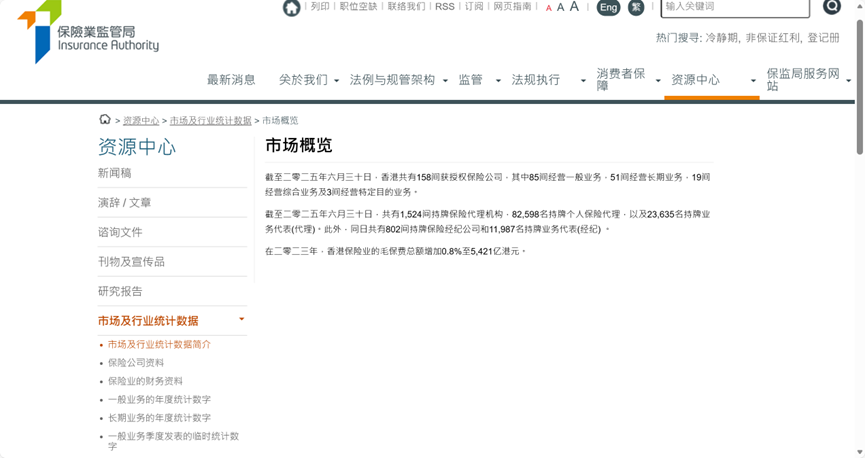This screenshot has height=458, width=865.
Task: Switch to Traditional Chinese with 繁 icon
Action: [636, 8]
